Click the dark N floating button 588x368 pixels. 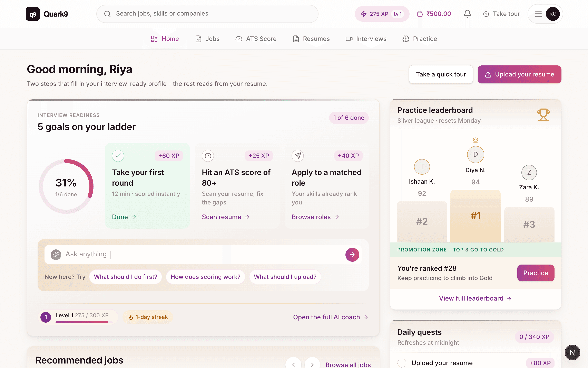pyautogui.click(x=572, y=352)
